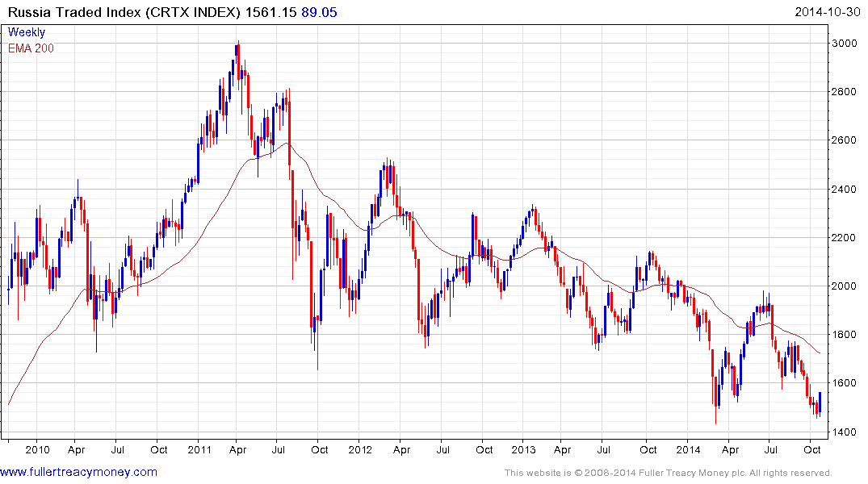Click the 'EMA 200' indicator label
Screen dimensions: 868x484
[x=31, y=48]
